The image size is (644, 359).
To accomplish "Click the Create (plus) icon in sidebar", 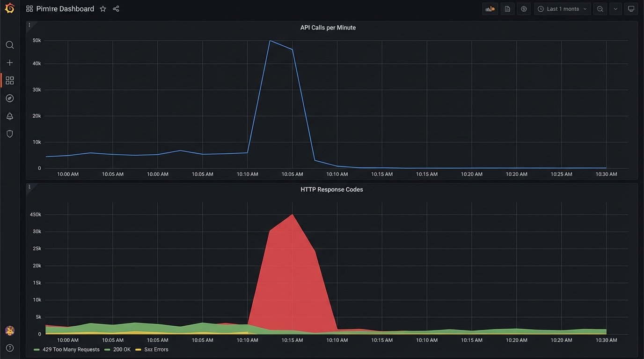I will [x=10, y=62].
